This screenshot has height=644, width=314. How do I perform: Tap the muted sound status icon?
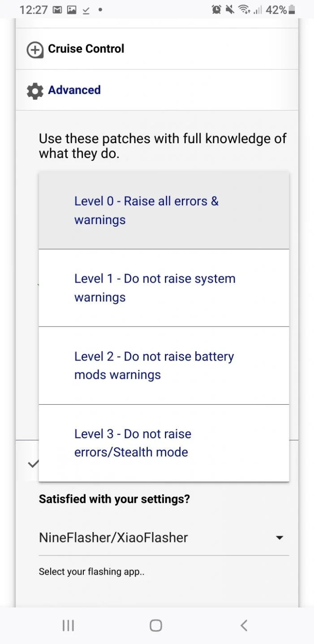point(230,9)
